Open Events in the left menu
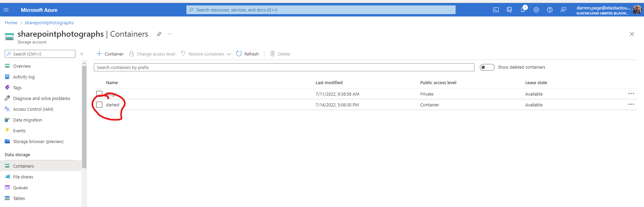The height and width of the screenshot is (207, 644). tap(19, 131)
